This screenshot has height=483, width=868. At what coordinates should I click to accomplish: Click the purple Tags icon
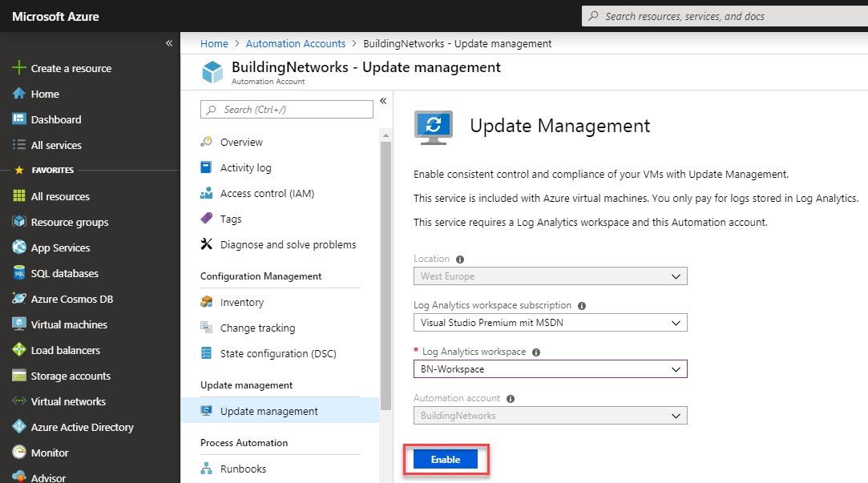pos(207,218)
